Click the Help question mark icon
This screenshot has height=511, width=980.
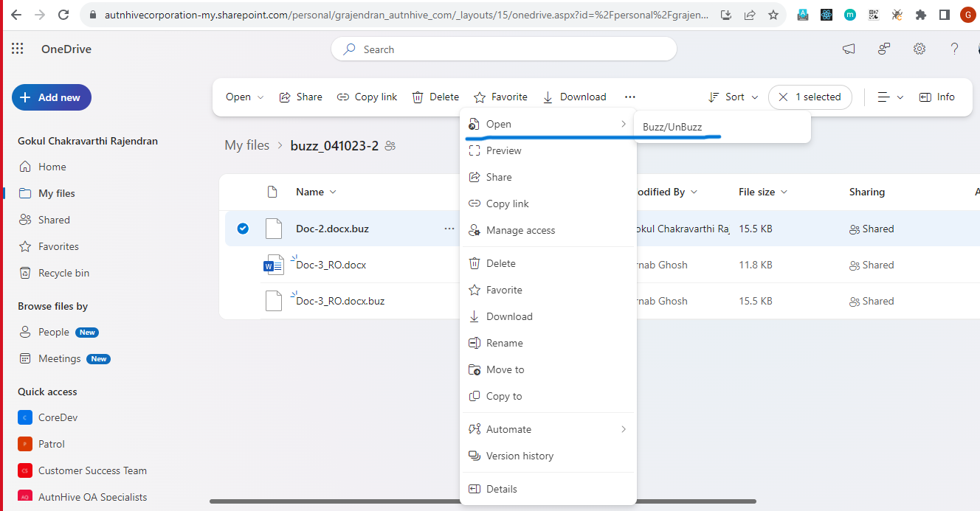coord(954,49)
